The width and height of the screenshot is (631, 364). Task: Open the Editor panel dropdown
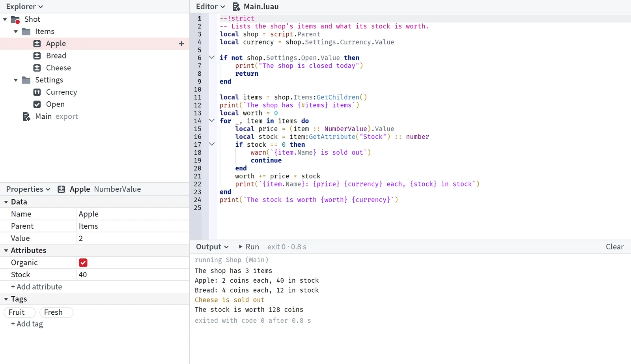(211, 7)
